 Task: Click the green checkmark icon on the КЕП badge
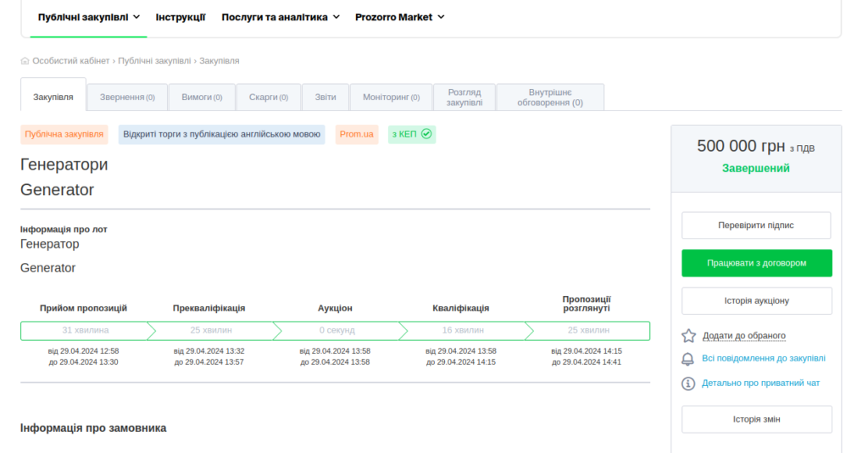[426, 134]
